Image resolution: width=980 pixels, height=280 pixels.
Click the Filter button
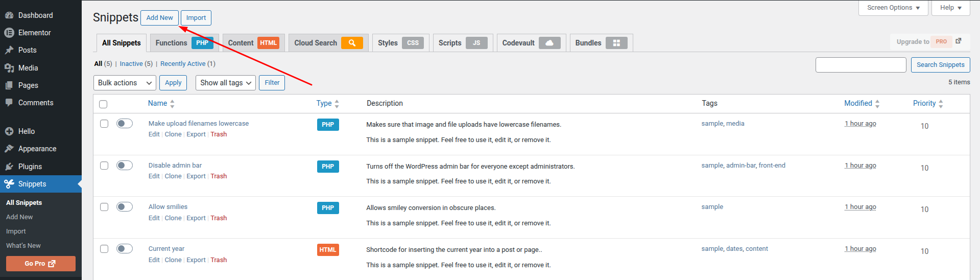(x=272, y=83)
